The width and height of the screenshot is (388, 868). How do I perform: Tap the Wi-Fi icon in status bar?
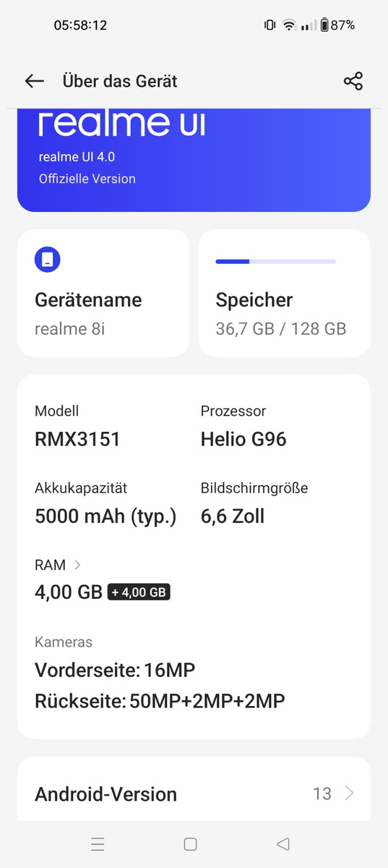(x=289, y=25)
